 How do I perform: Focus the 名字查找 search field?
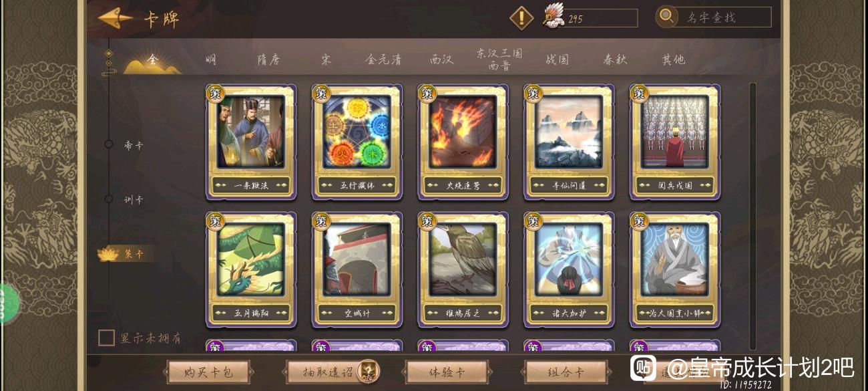725,17
